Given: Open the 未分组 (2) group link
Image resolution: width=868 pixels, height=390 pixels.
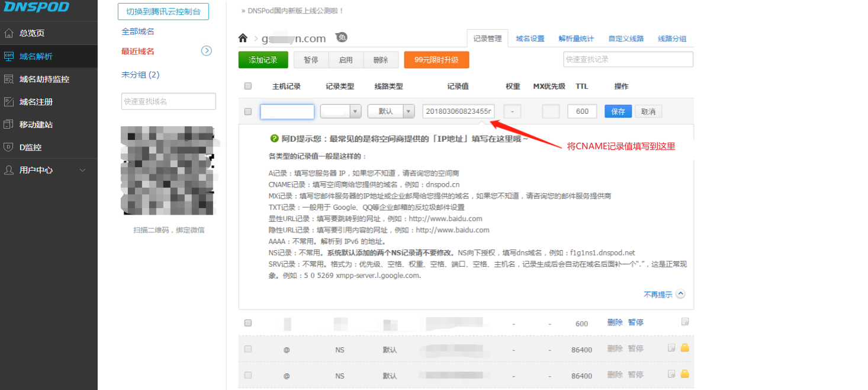Looking at the screenshot, I should (x=140, y=75).
